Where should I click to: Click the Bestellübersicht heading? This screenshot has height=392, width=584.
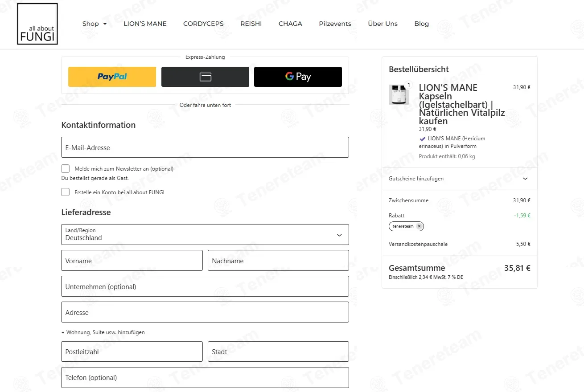[x=419, y=69]
